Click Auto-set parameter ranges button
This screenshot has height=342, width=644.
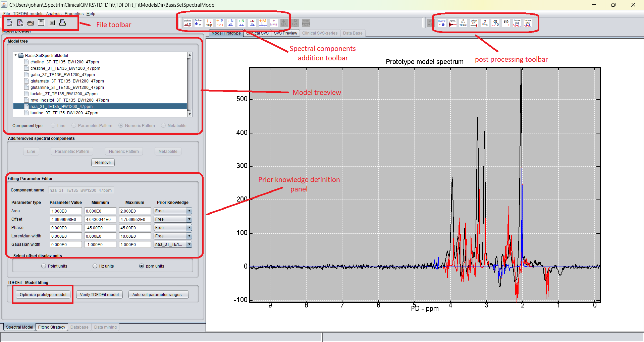click(159, 295)
